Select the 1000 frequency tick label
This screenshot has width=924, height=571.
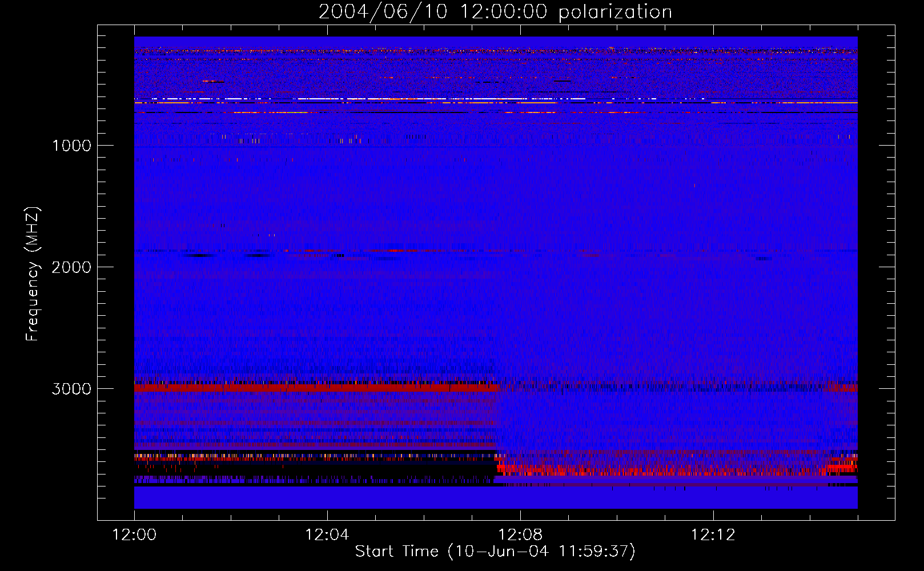coord(71,146)
